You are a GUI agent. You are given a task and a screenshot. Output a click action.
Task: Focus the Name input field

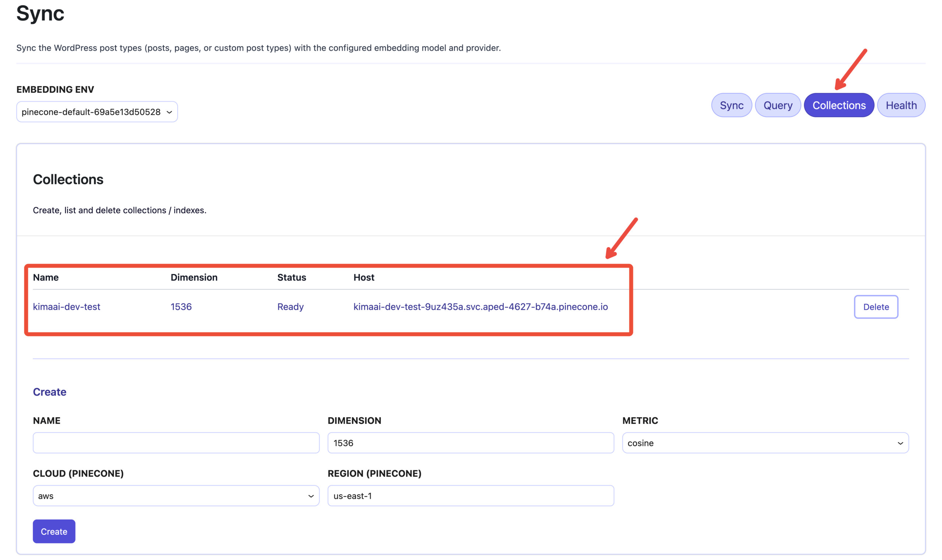coord(176,443)
